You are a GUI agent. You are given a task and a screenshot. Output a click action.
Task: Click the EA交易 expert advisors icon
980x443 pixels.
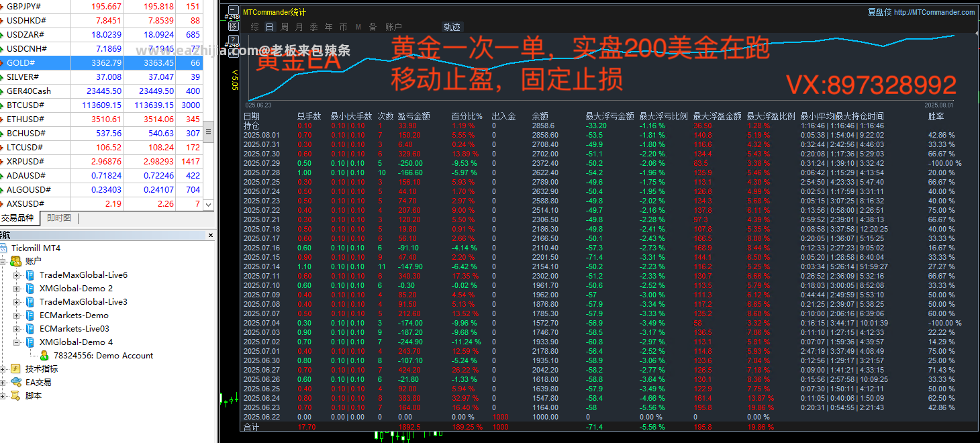point(15,382)
